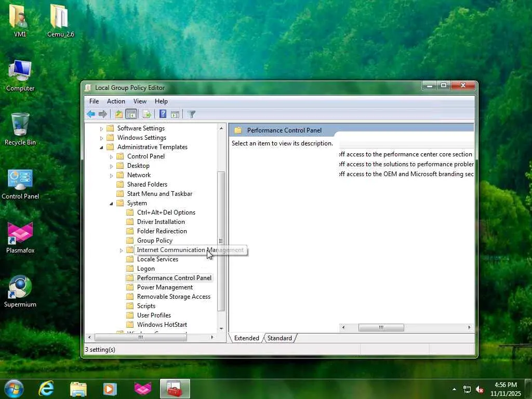Select Performance Control Panel in tree
532x399 pixels.
[x=174, y=277]
